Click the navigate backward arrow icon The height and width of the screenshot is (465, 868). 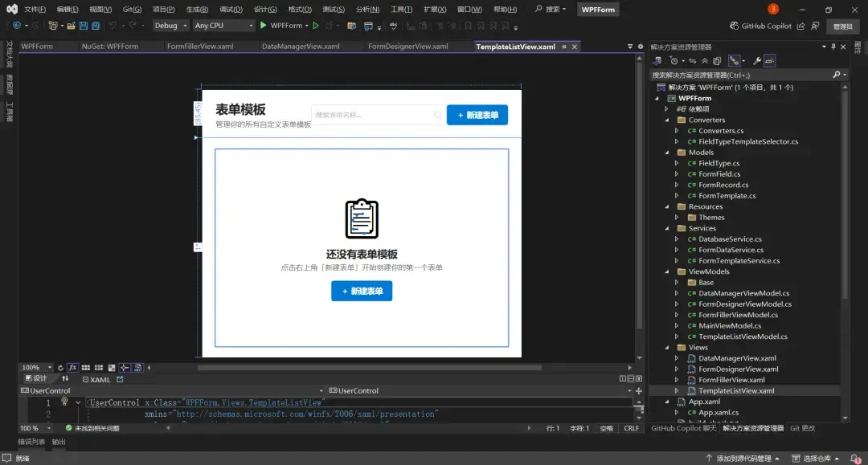(17, 26)
